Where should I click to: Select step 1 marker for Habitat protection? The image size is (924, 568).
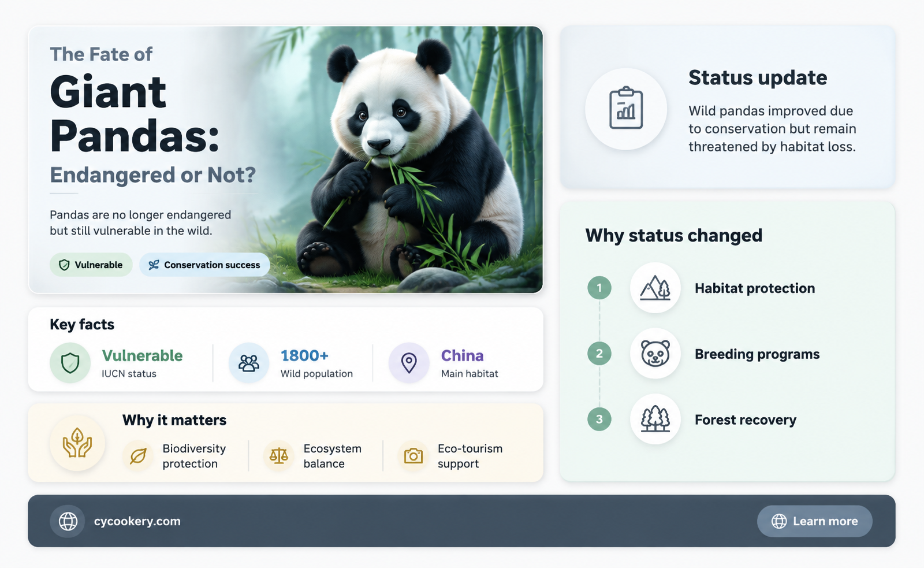tap(599, 288)
